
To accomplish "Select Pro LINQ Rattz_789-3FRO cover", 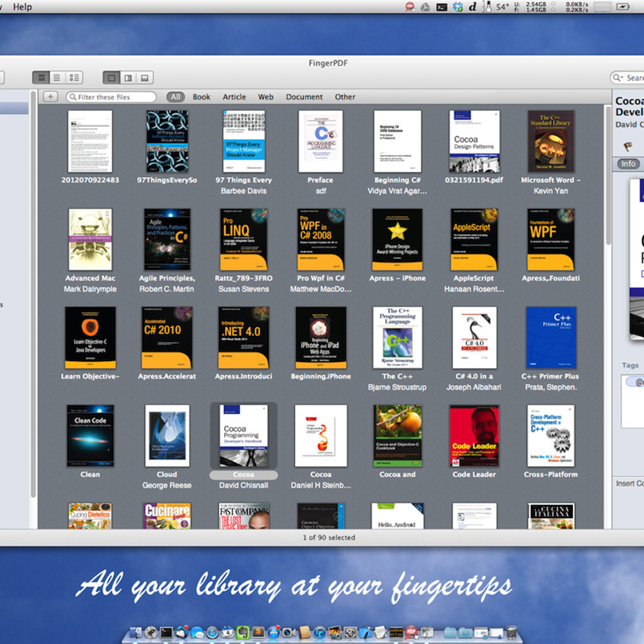I will coord(244,239).
